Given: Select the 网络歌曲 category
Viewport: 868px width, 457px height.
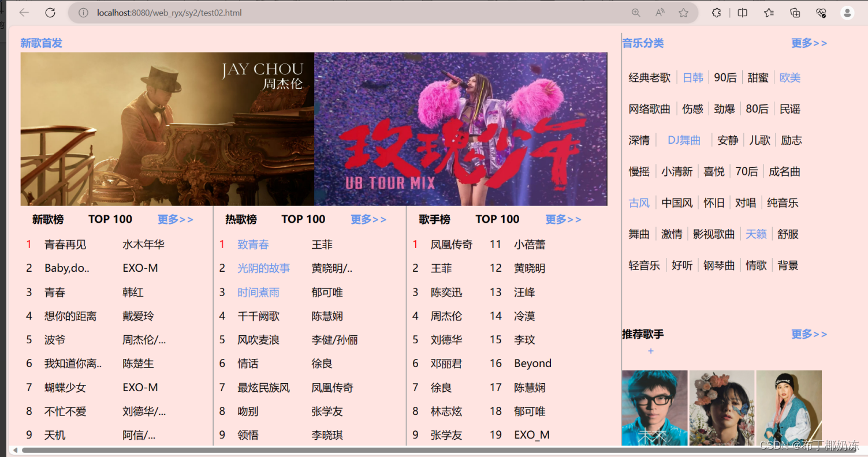Looking at the screenshot, I should (x=650, y=109).
